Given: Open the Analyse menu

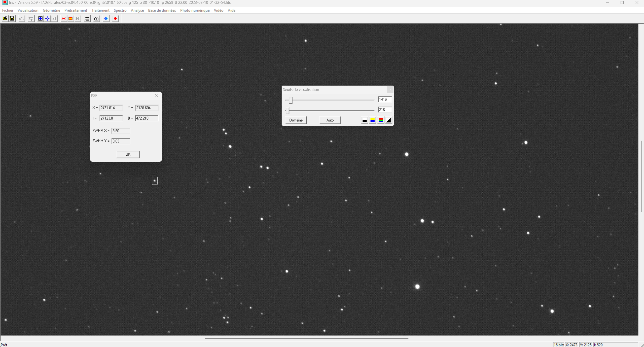Looking at the screenshot, I should (x=137, y=10).
